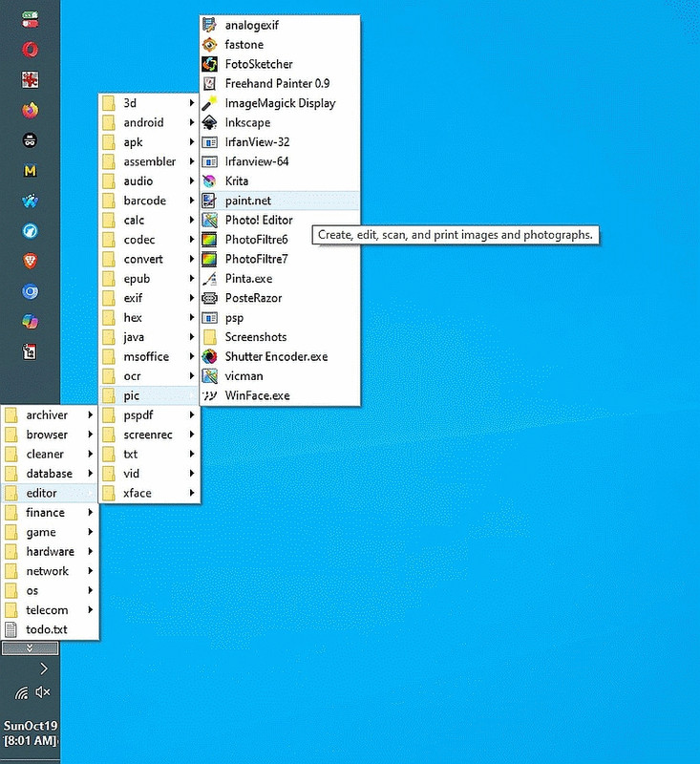Select the database folder entry
Screen dimensions: 700x764
pyautogui.click(x=50, y=473)
